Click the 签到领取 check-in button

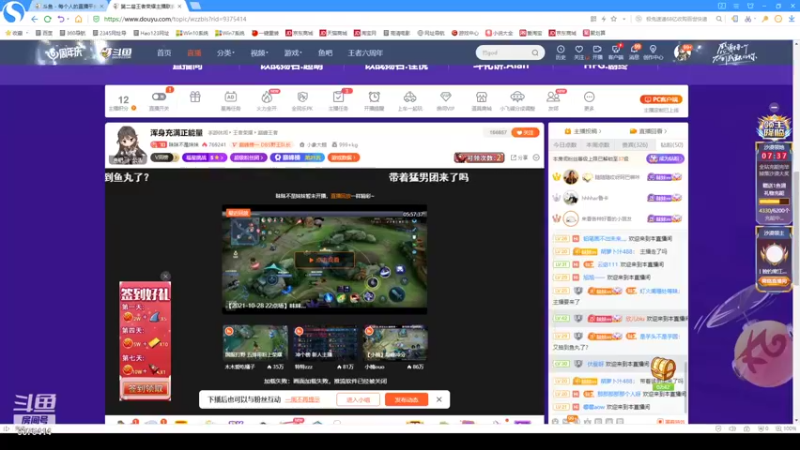point(145,388)
